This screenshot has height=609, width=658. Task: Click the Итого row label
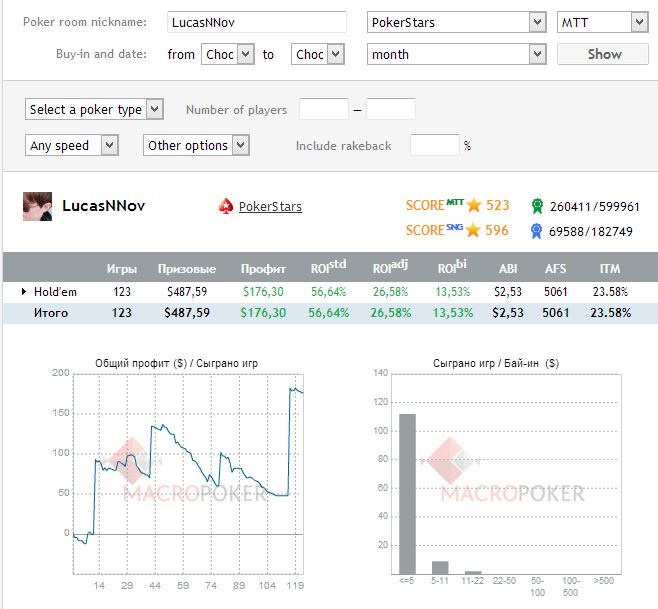[x=51, y=313]
